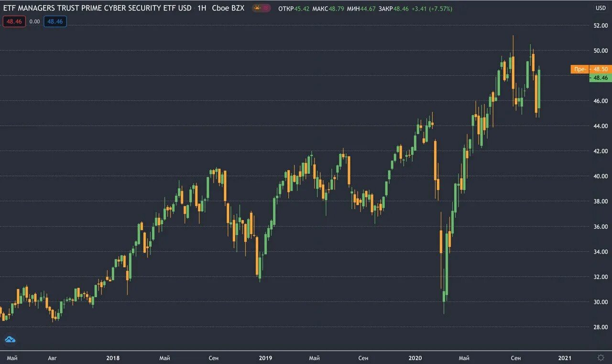The height and width of the screenshot is (364, 612).
Task: Click the blue 48.46 buy price box
Action: pyautogui.click(x=55, y=21)
